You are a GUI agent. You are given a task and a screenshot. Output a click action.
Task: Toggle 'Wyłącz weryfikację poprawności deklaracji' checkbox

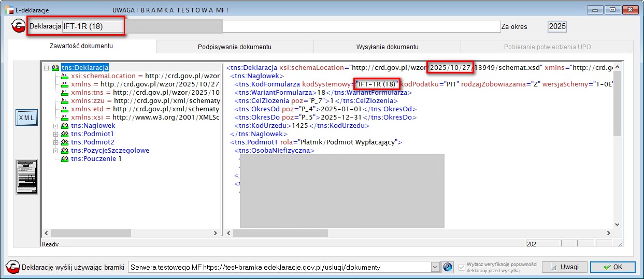tap(463, 267)
